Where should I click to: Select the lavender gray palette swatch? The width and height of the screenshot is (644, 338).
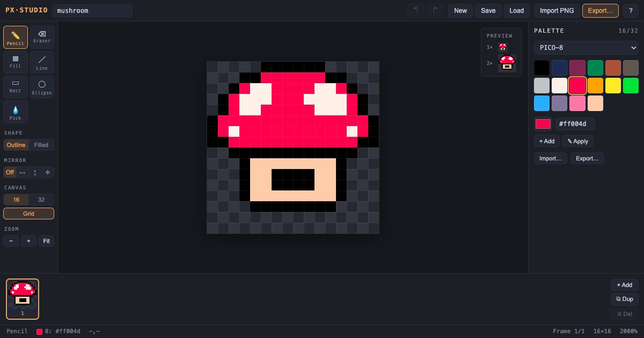(560, 104)
